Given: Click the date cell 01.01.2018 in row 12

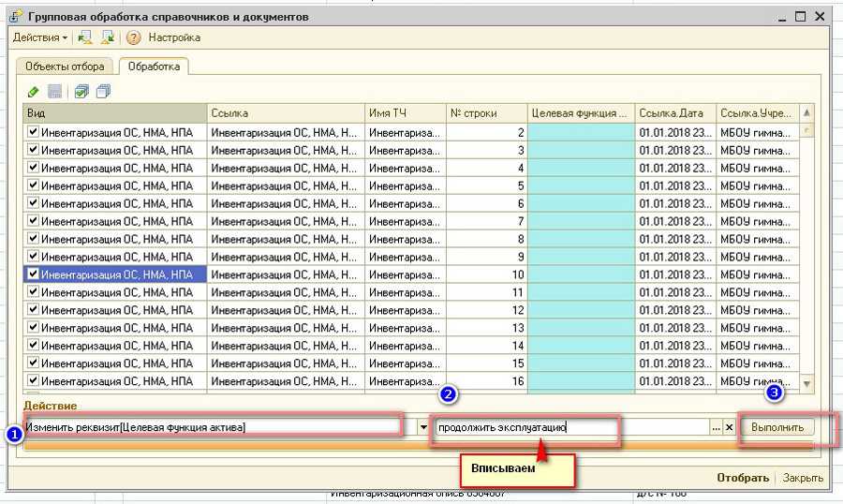Looking at the screenshot, I should [x=675, y=310].
